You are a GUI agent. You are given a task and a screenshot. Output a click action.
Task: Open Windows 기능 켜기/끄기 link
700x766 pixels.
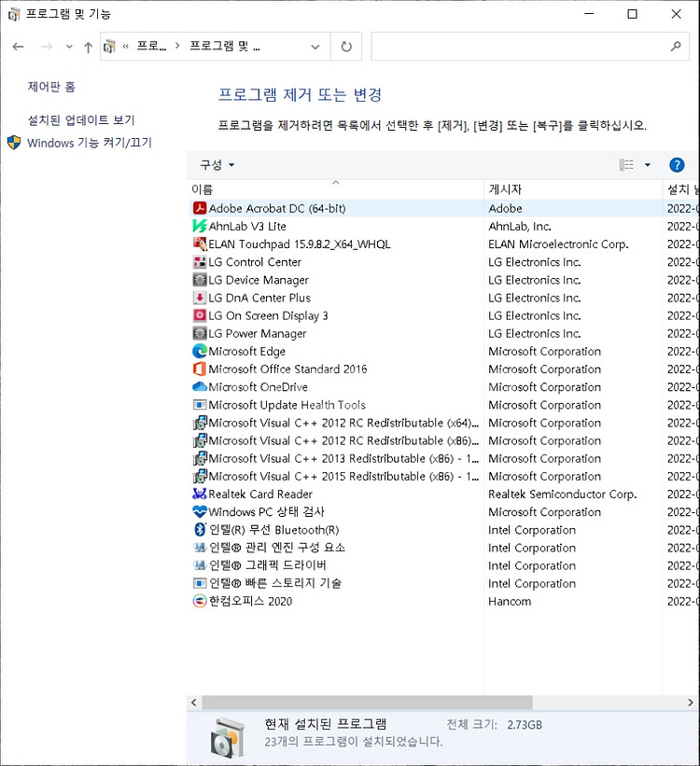coord(90,143)
